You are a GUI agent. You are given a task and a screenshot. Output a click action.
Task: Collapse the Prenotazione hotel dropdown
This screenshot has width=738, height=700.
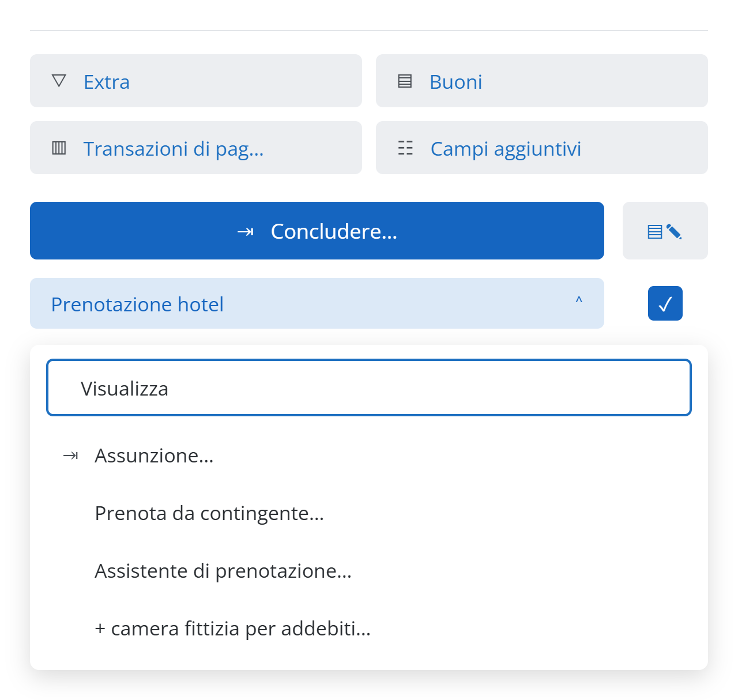click(x=317, y=303)
